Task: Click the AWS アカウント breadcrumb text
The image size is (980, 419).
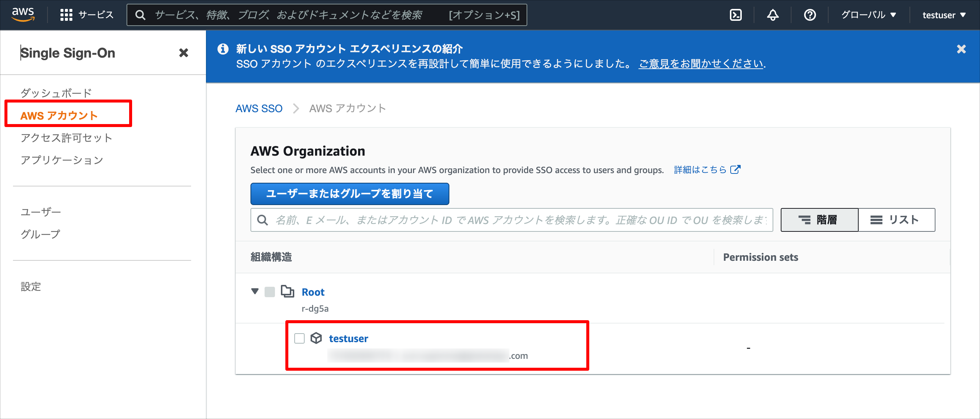Action: tap(348, 108)
